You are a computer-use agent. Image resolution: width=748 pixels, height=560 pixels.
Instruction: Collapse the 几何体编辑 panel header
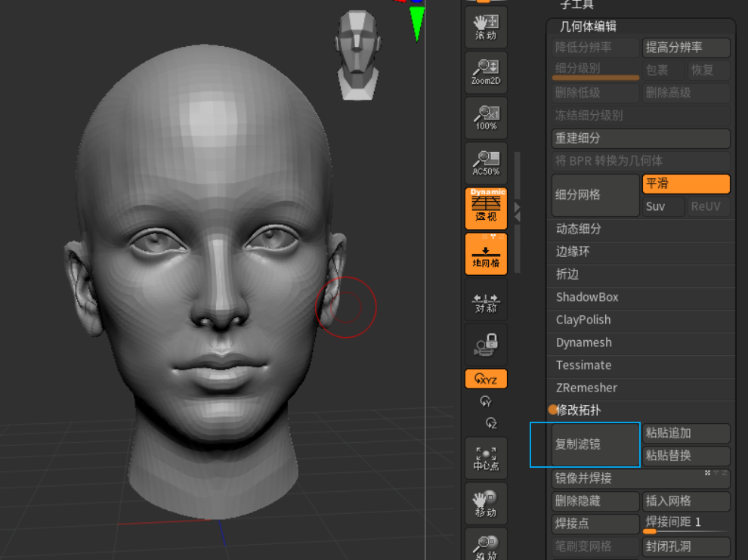(588, 26)
